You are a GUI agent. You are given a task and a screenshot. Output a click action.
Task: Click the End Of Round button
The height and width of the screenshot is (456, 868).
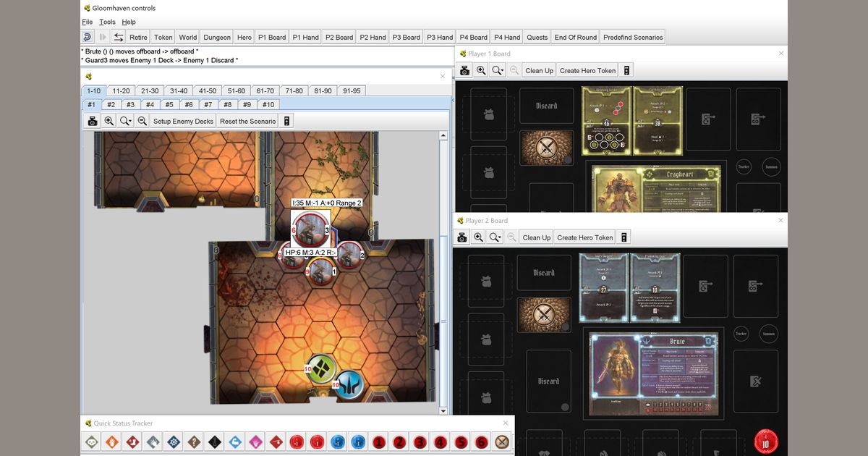pos(575,37)
